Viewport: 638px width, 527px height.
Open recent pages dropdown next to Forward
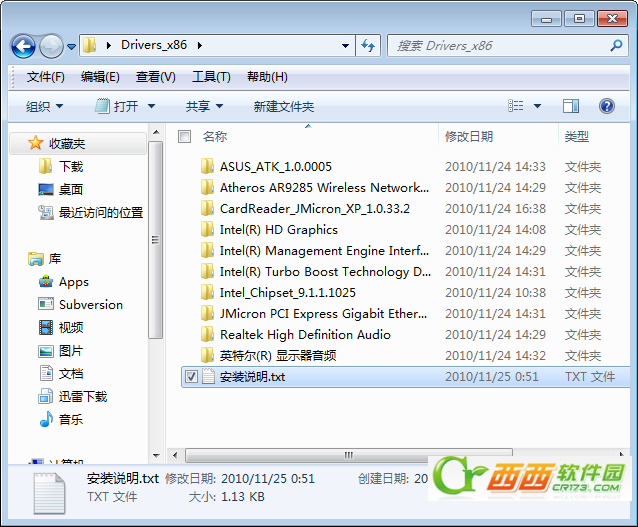tap(72, 47)
